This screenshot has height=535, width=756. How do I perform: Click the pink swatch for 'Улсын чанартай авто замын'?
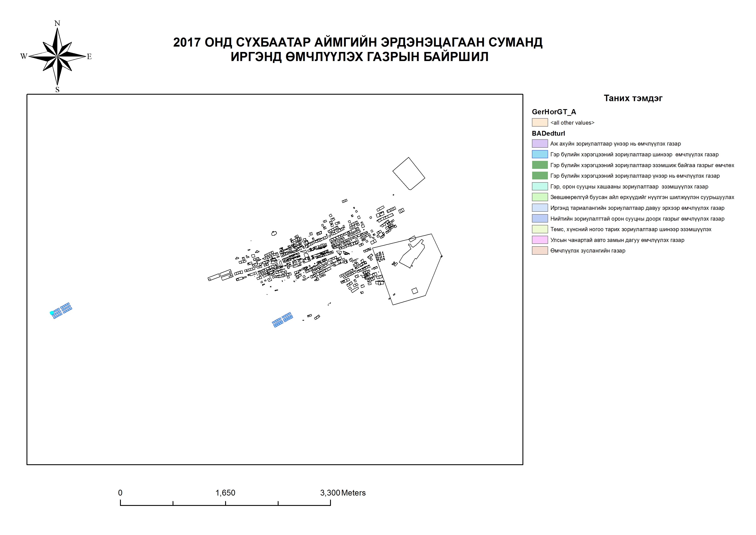pos(540,240)
